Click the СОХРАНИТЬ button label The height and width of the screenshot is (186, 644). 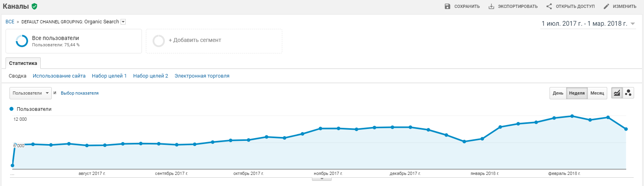click(467, 6)
